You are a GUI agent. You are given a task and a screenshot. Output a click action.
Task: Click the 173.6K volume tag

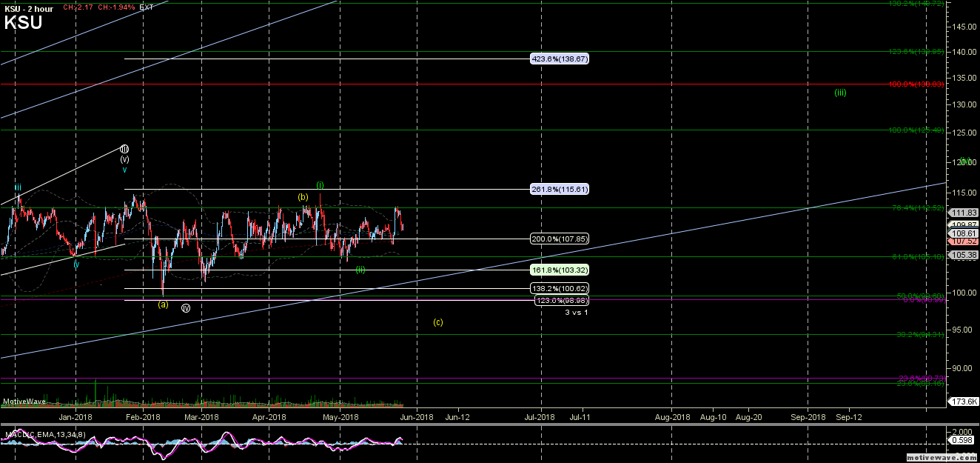tap(964, 402)
